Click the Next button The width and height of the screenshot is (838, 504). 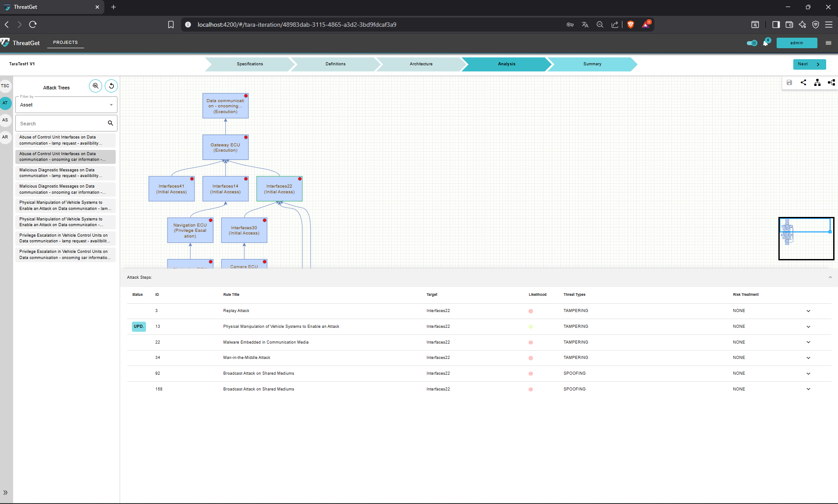[x=809, y=64]
